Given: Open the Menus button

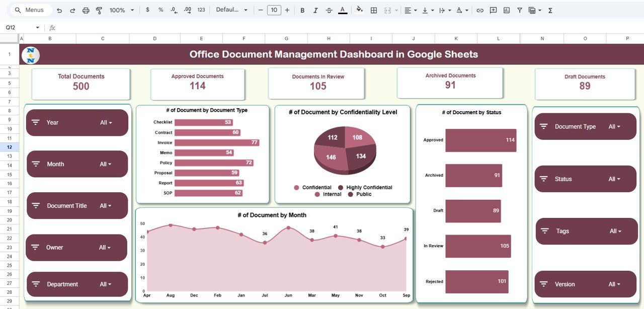Looking at the screenshot, I should pyautogui.click(x=30, y=10).
